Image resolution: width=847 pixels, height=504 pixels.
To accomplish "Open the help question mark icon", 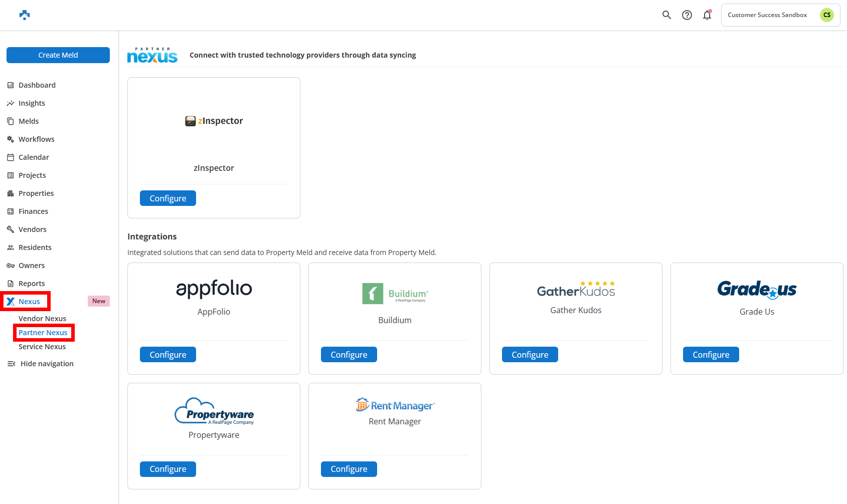I will [687, 15].
